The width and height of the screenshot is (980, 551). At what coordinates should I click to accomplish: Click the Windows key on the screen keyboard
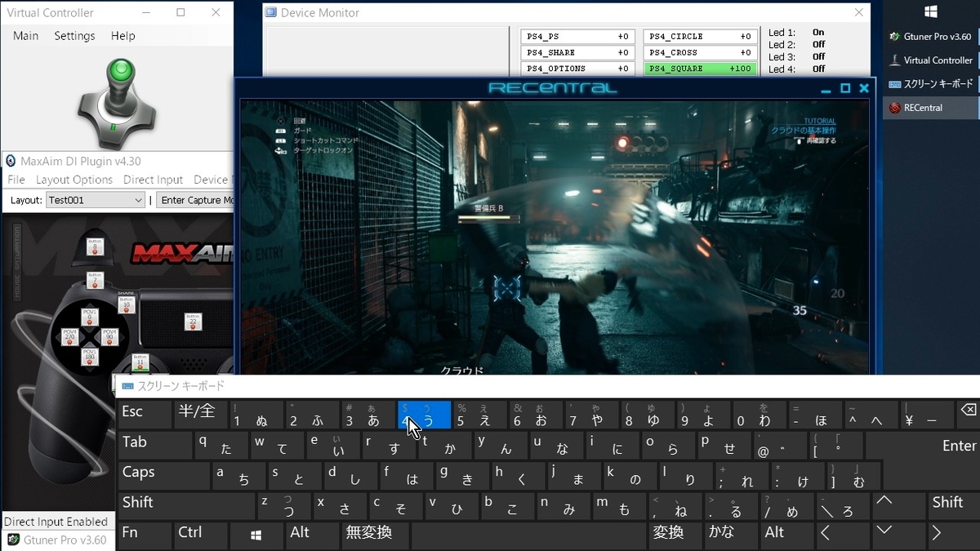[x=257, y=536]
